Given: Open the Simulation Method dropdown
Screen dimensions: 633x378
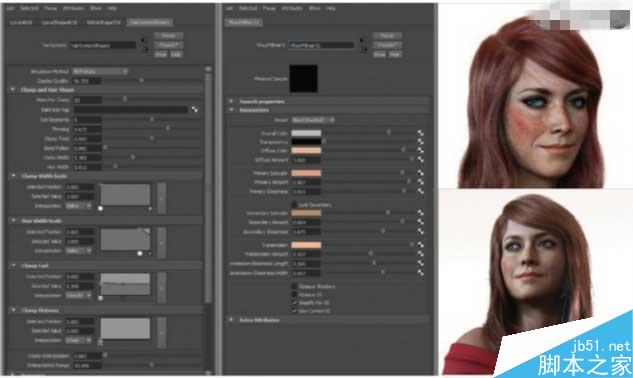Looking at the screenshot, I should 100,71.
